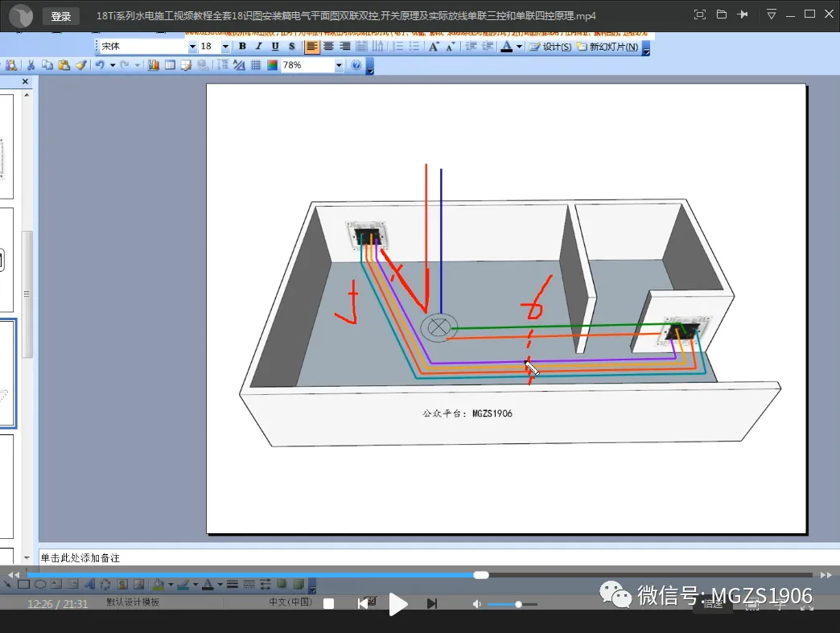This screenshot has height=633, width=840.
Task: Adjust the volume slider
Action: coord(513,604)
